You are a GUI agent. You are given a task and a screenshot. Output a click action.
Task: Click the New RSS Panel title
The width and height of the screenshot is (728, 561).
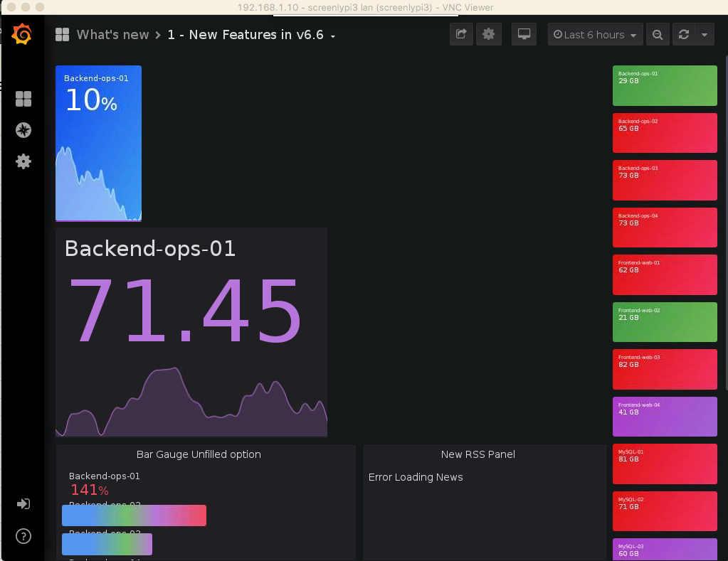pyautogui.click(x=478, y=454)
